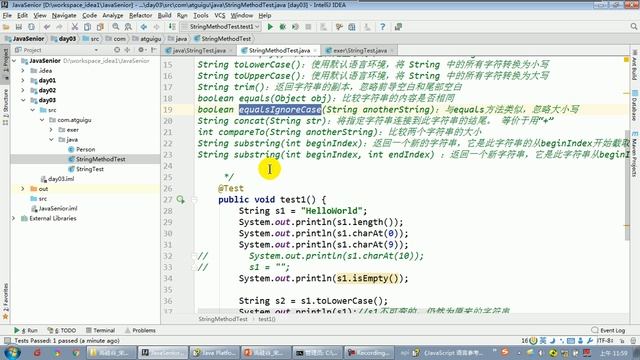This screenshot has height=360, width=640.
Task: Open Project panel settings gear
Action: click(x=141, y=50)
